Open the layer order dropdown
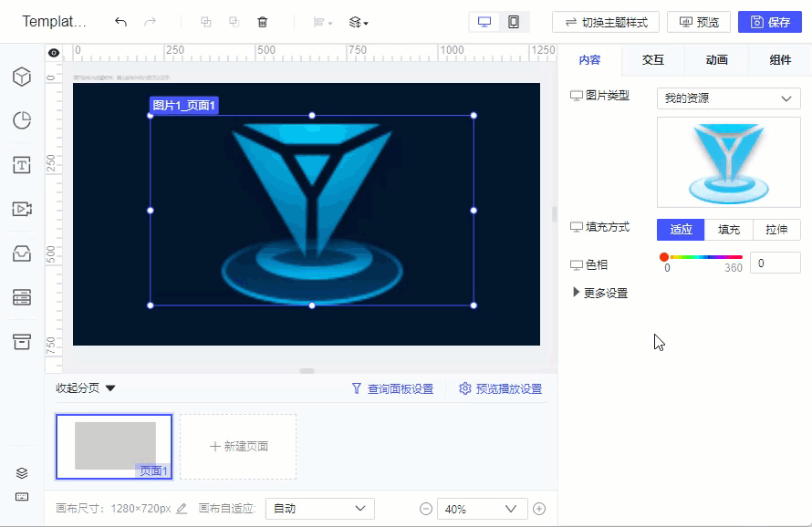Viewport: 812px width, 527px height. pos(359,22)
